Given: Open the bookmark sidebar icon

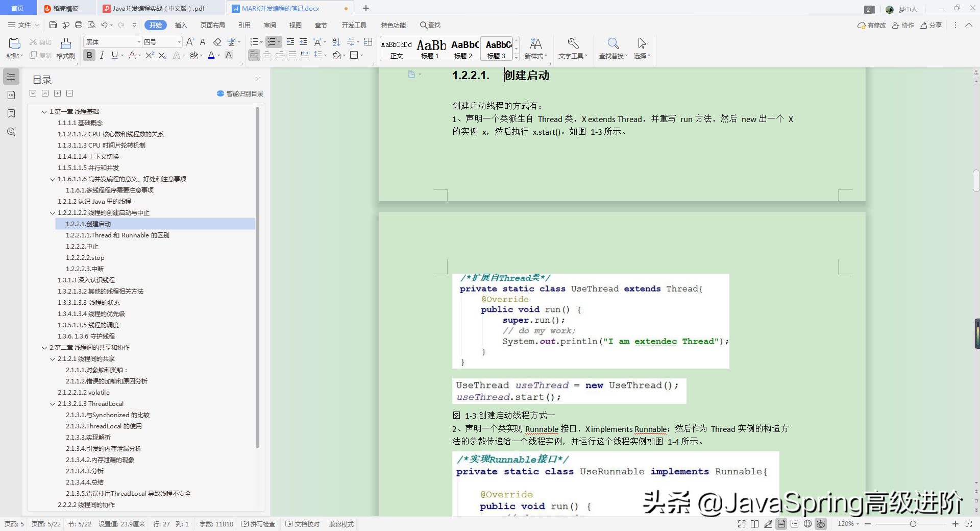Looking at the screenshot, I should 11,113.
